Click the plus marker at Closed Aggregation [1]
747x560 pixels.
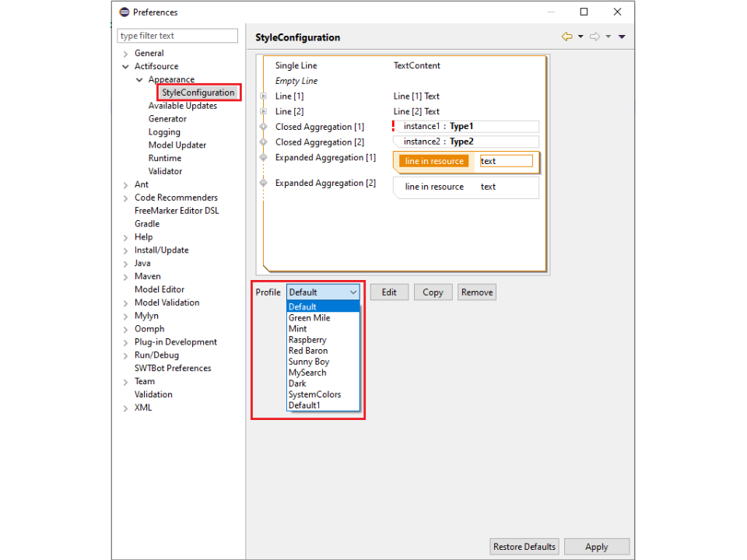(263, 127)
